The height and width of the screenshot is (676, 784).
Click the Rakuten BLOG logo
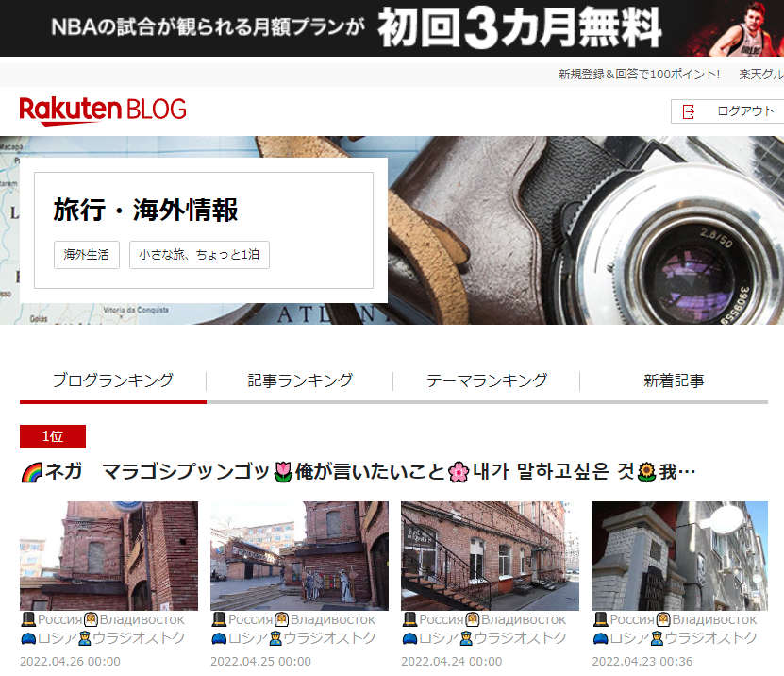click(103, 110)
